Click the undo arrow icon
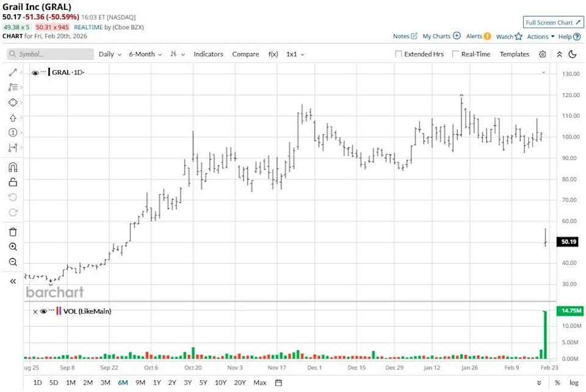Screen dimensions: 586x392 coord(13,196)
